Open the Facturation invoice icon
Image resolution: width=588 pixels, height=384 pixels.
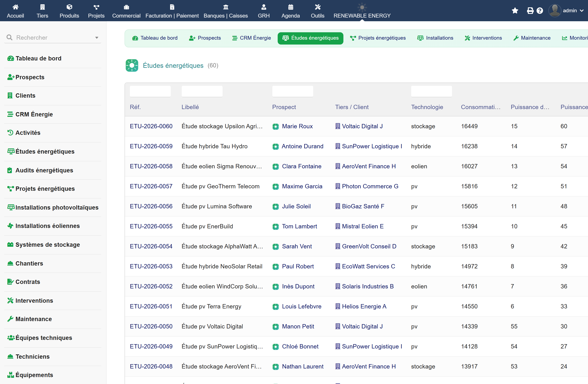pos(172,7)
